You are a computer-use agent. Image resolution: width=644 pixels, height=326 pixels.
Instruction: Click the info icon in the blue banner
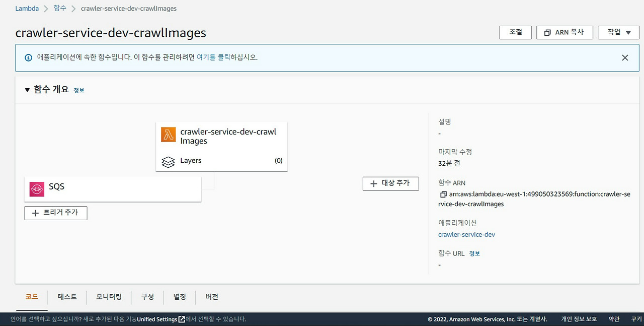coord(28,57)
